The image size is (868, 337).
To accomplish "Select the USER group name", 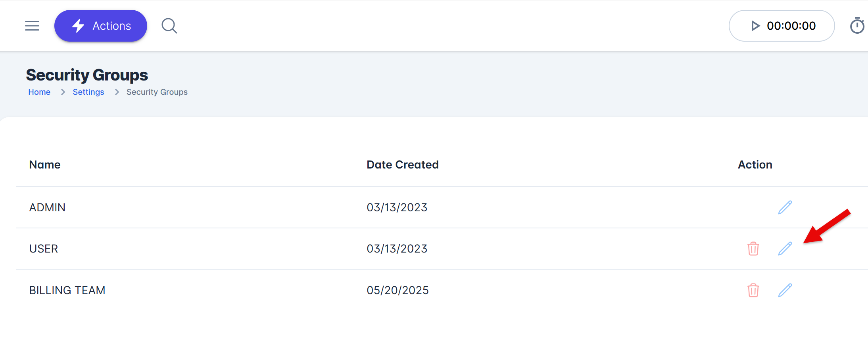I will click(x=44, y=249).
